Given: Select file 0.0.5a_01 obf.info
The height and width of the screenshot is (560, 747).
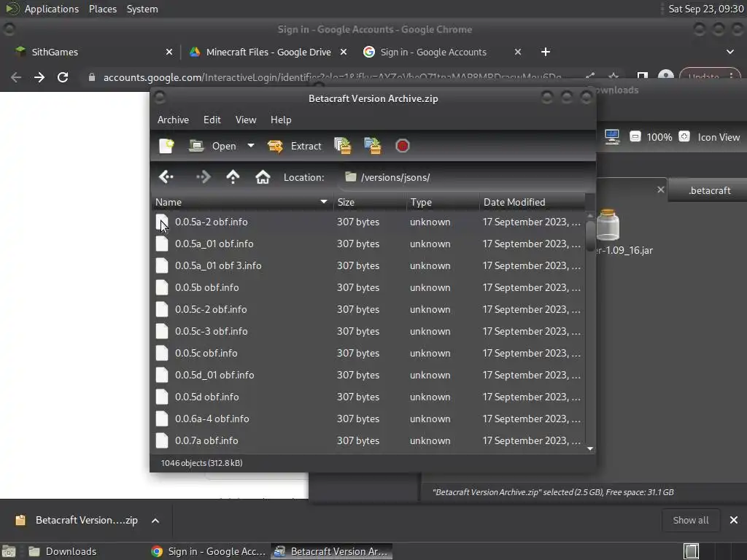Looking at the screenshot, I should coord(368,244).
